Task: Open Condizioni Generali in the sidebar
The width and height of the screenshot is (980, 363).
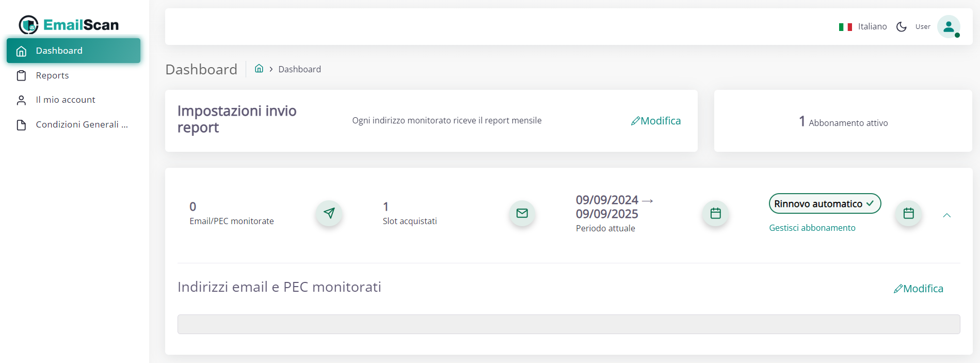Action: coord(73,124)
